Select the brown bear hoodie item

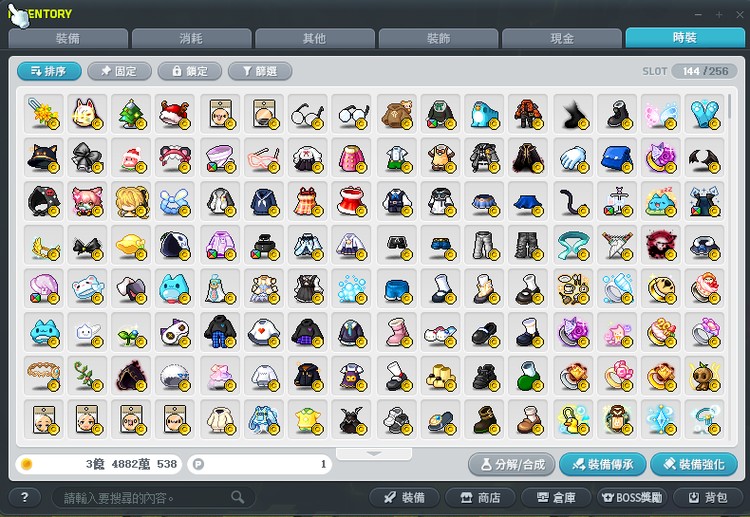click(397, 113)
